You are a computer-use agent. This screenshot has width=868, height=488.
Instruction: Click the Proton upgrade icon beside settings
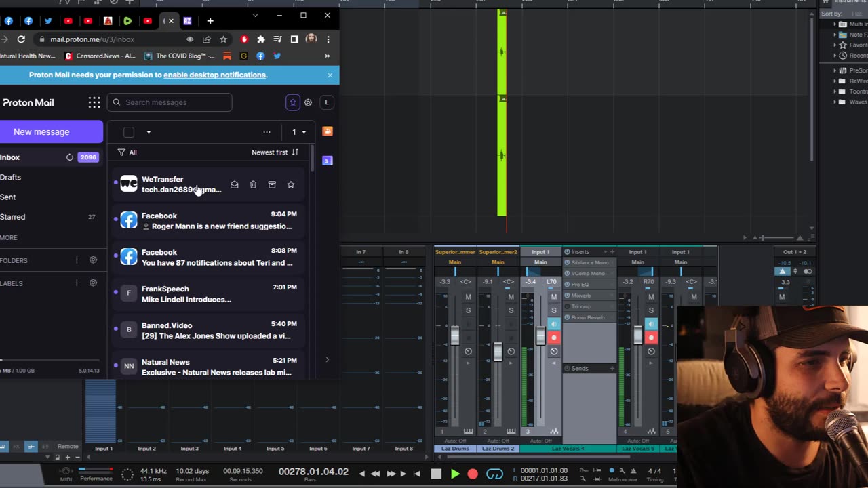[x=293, y=102]
